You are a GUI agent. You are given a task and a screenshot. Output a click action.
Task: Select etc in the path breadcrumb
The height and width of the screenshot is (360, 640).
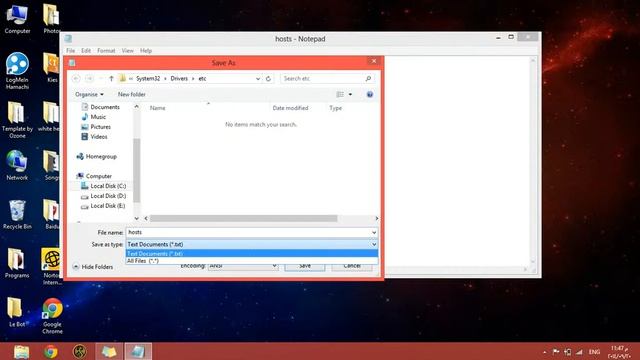[x=202, y=78]
